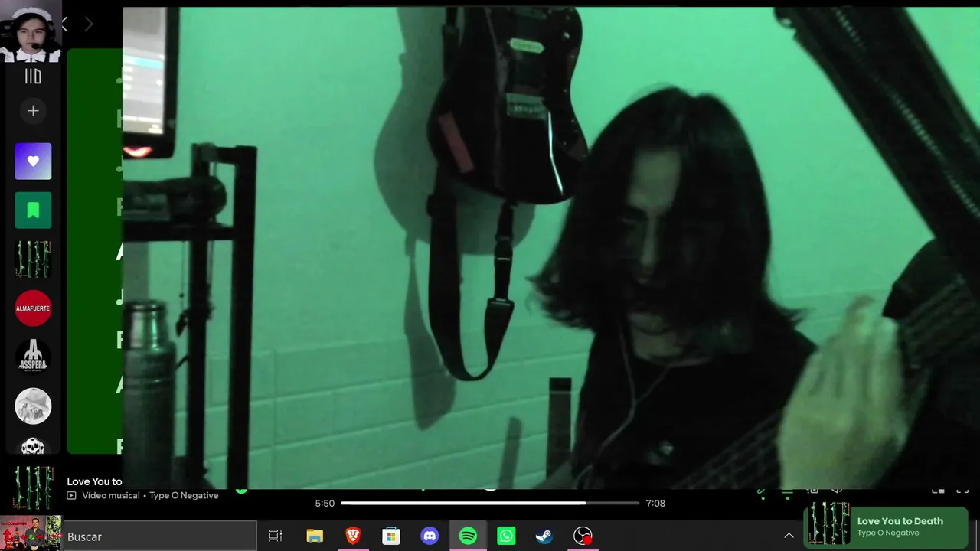This screenshot has width=980, height=551.
Task: Launch Brave browser from the taskbar
Action: pos(353,536)
